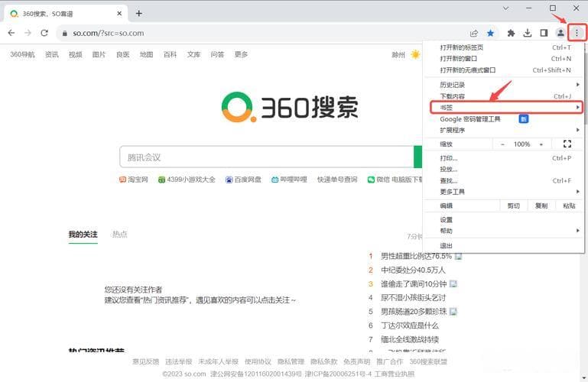Open 下载内容 from the menu

[504, 96]
